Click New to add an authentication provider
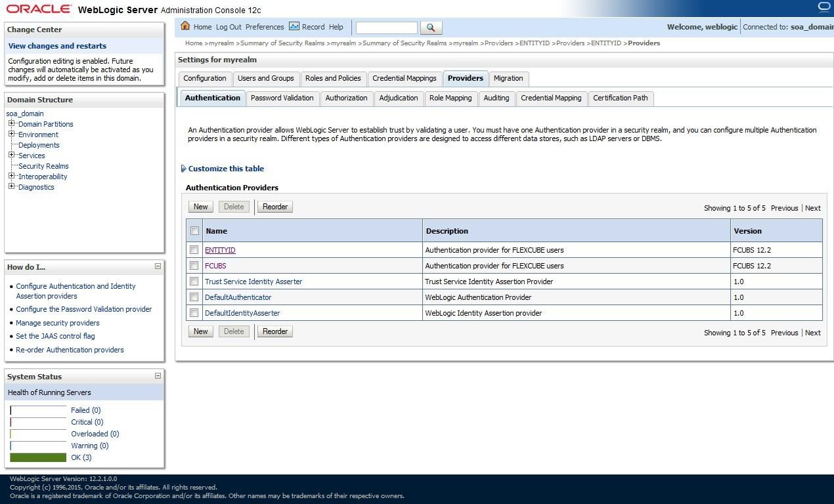The width and height of the screenshot is (834, 504). pyautogui.click(x=200, y=206)
